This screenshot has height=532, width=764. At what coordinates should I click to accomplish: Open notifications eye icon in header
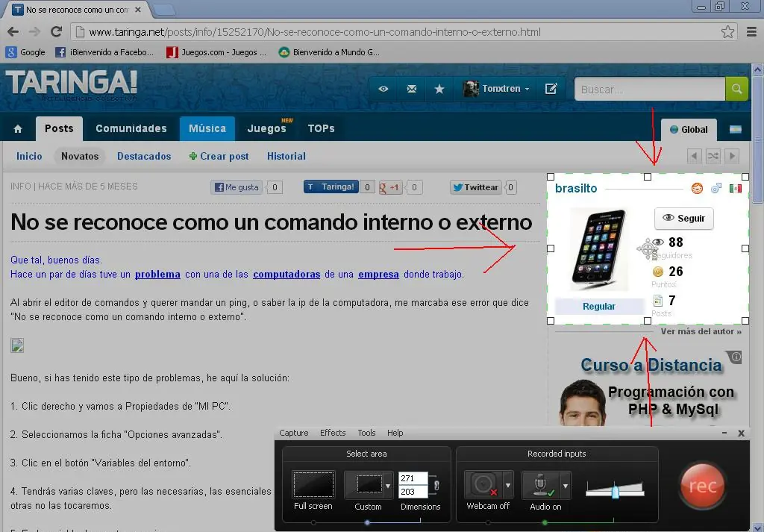[383, 89]
